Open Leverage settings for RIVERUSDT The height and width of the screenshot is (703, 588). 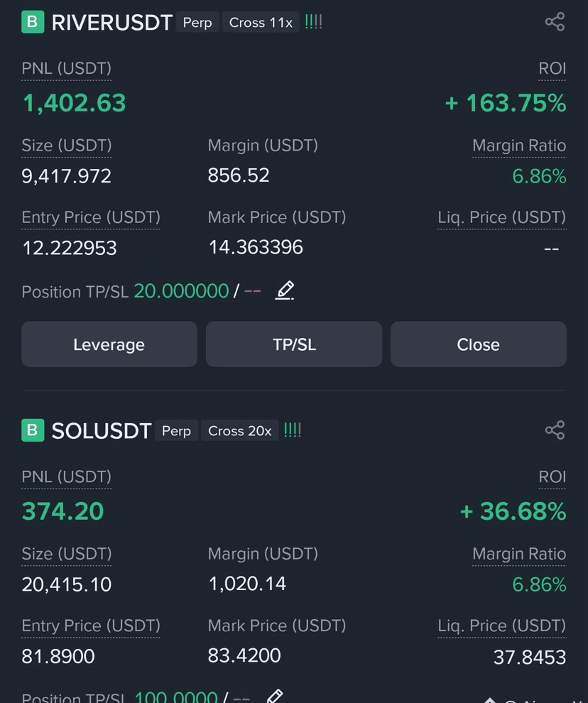pyautogui.click(x=109, y=344)
